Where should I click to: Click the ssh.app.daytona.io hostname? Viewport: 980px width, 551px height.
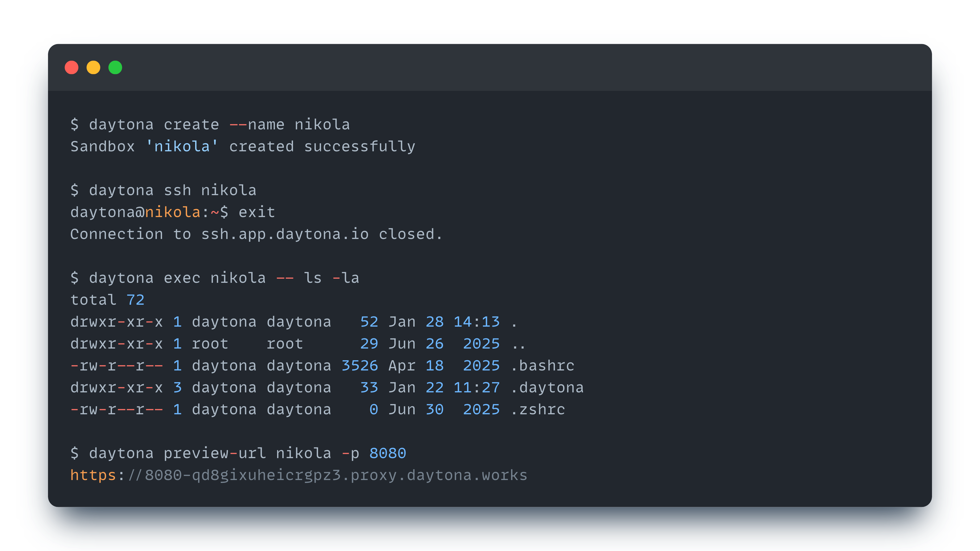pos(285,234)
